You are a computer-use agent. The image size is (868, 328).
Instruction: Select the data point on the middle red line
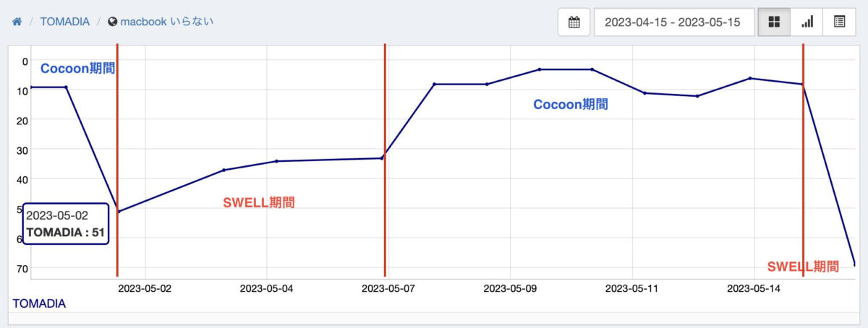[382, 158]
